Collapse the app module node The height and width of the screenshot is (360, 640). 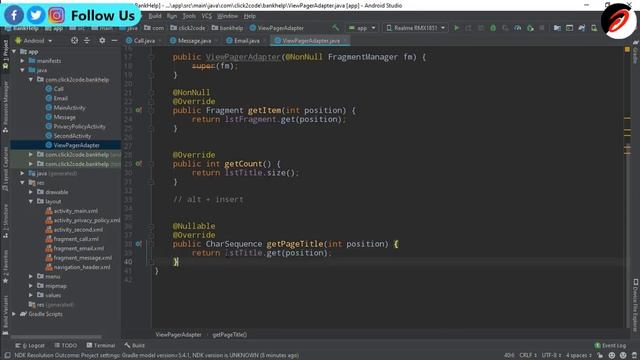pyautogui.click(x=14, y=51)
